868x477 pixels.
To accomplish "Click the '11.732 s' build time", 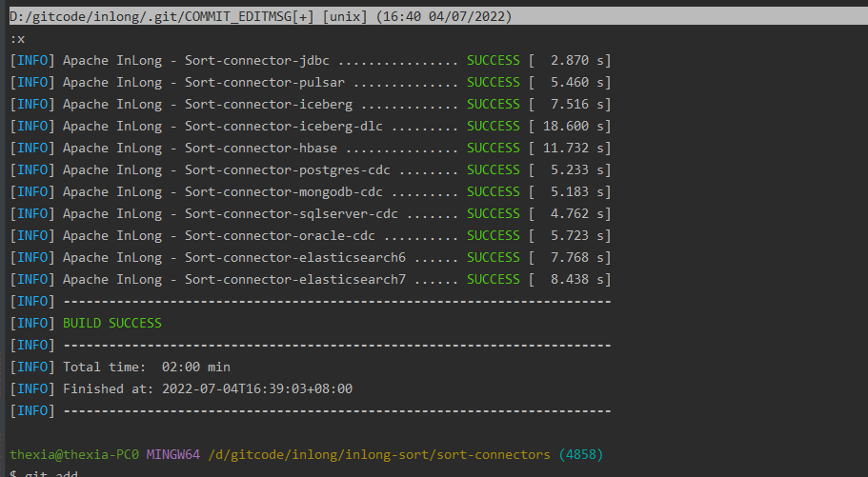I will tap(573, 149).
